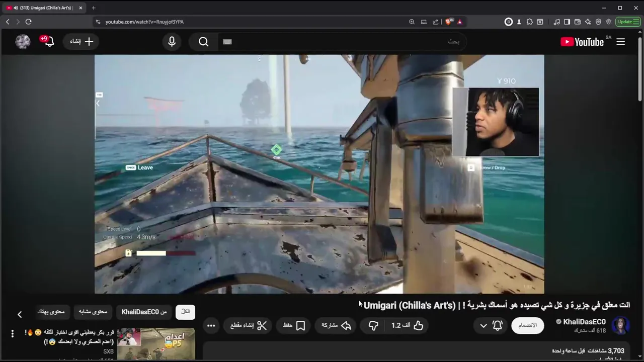Go back in the browser

8,22
